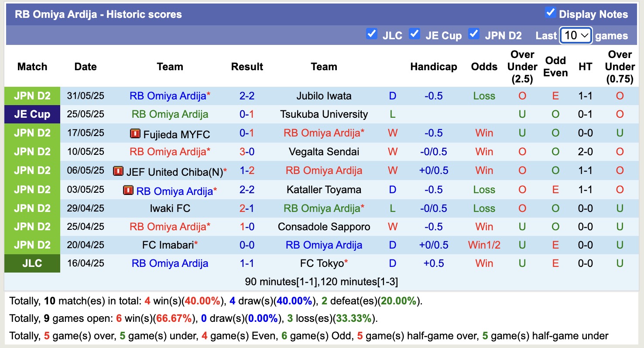This screenshot has height=348, width=644.
Task: Disable the JPN D2 filter checkbox
Action: pos(474,33)
